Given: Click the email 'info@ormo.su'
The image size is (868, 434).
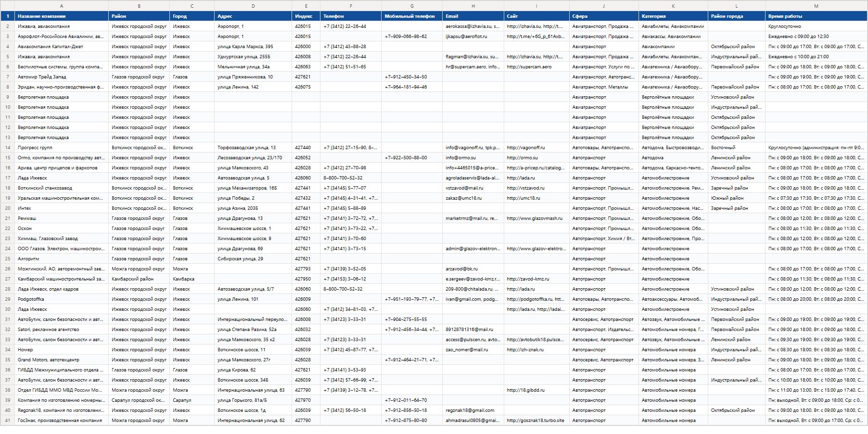Looking at the screenshot, I should click(473, 158).
